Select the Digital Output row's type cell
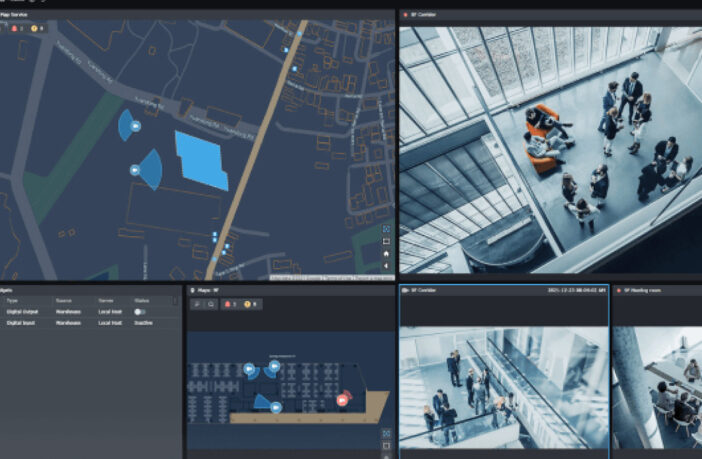This screenshot has width=702, height=459. pos(22,312)
